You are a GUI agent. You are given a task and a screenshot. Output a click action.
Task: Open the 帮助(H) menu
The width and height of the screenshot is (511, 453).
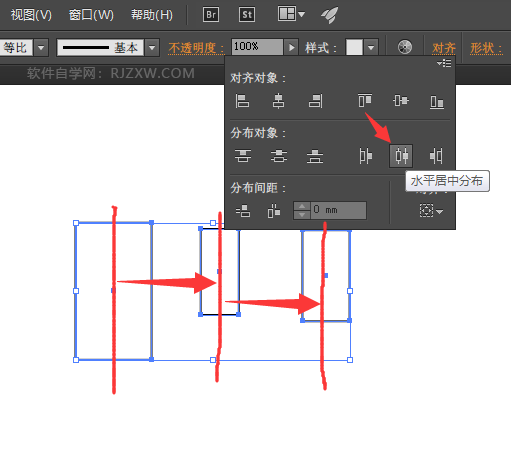point(152,15)
